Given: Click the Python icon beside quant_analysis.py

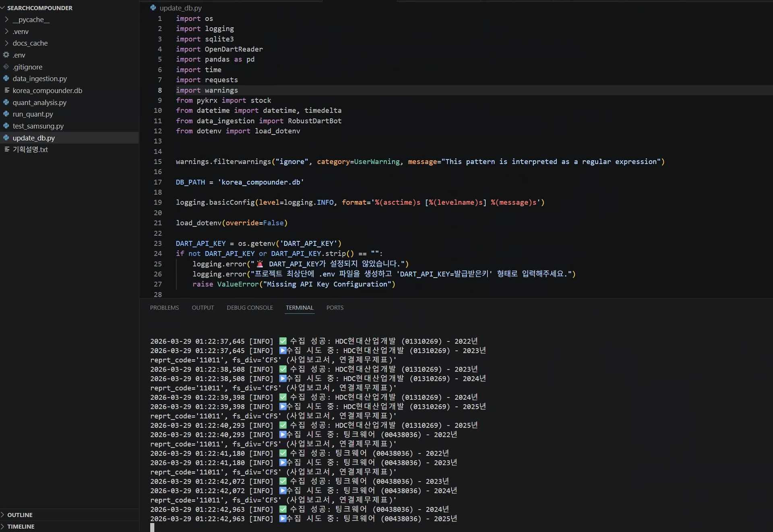Looking at the screenshot, I should click(6, 102).
